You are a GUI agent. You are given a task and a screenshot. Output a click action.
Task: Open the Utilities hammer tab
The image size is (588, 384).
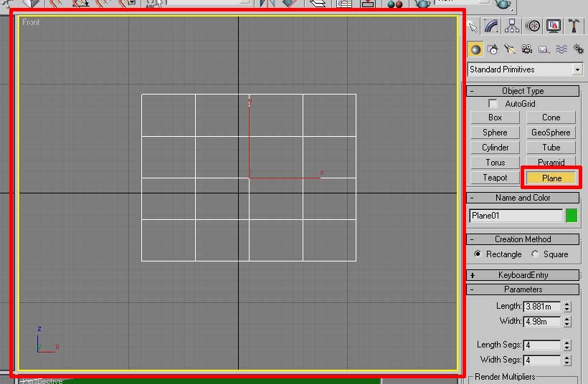coord(574,26)
